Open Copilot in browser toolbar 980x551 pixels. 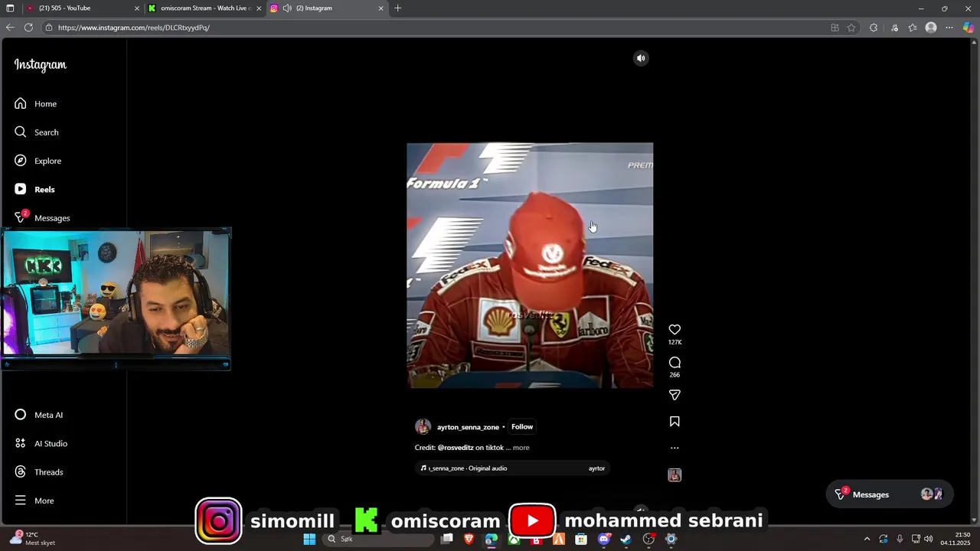click(x=969, y=28)
